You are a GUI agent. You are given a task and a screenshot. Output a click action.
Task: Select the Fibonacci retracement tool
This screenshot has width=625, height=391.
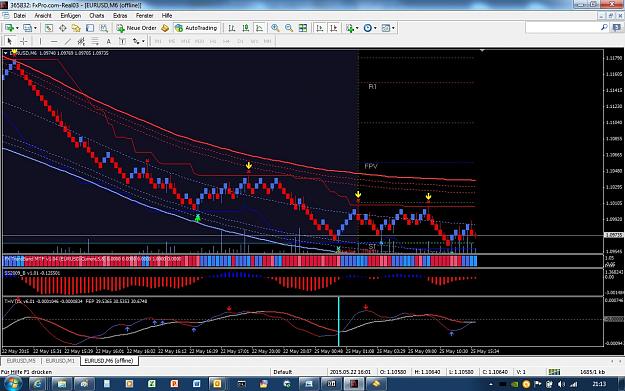[95, 41]
